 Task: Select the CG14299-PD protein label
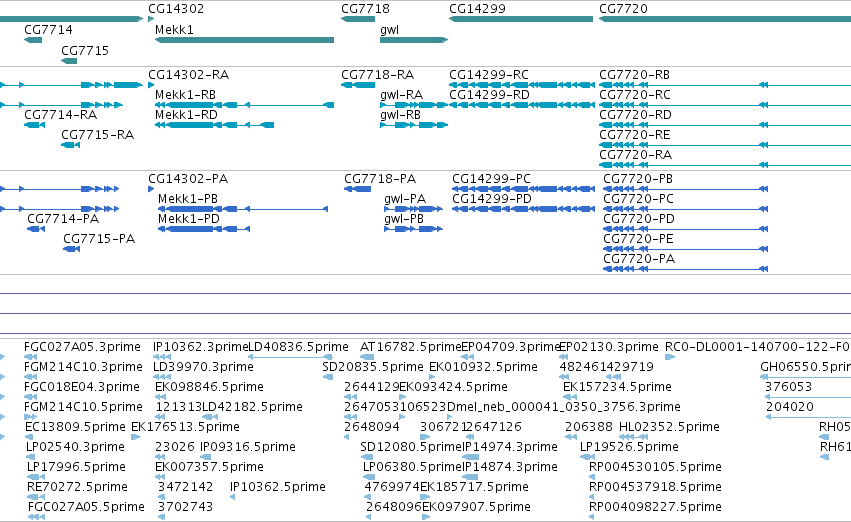click(492, 199)
